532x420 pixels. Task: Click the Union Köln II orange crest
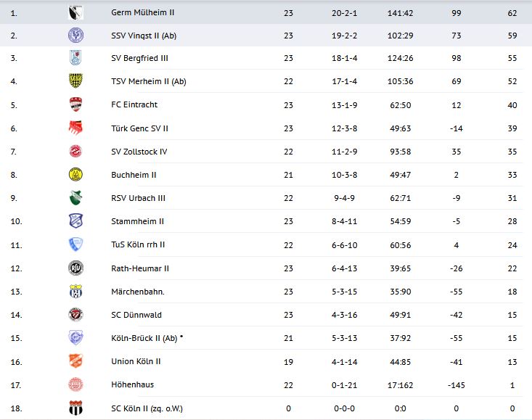pyautogui.click(x=75, y=361)
